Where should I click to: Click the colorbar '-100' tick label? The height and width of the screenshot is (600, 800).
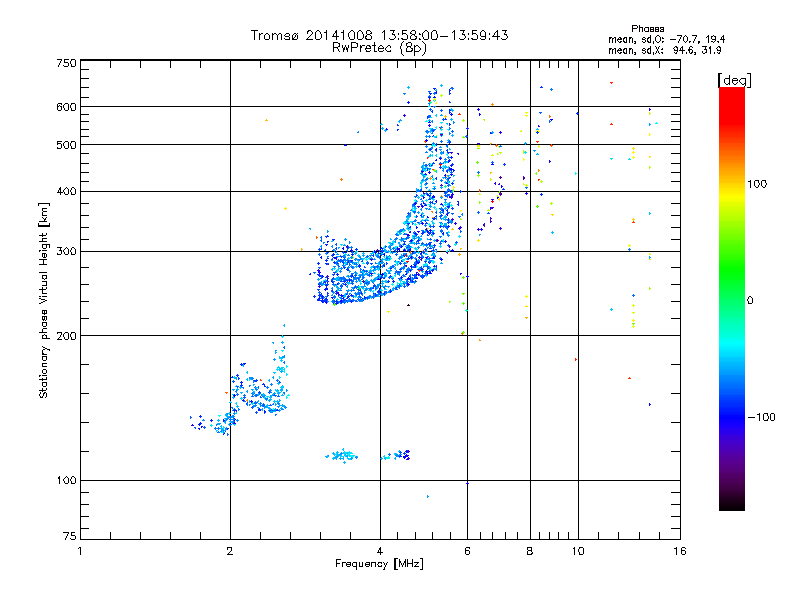[761, 417]
